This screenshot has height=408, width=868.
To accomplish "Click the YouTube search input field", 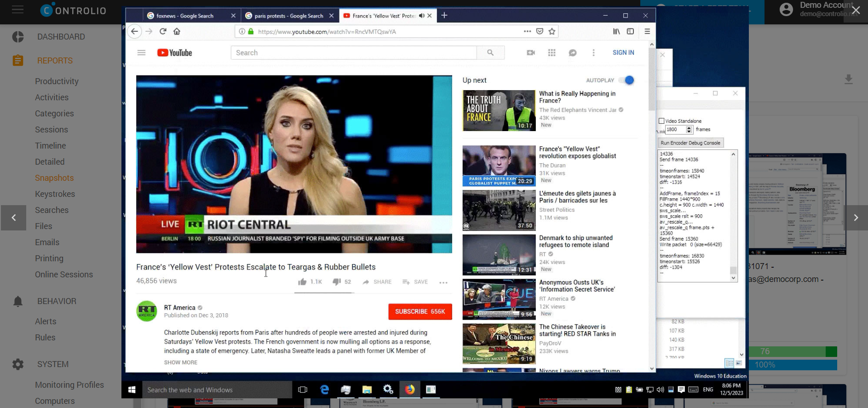I will [x=353, y=53].
